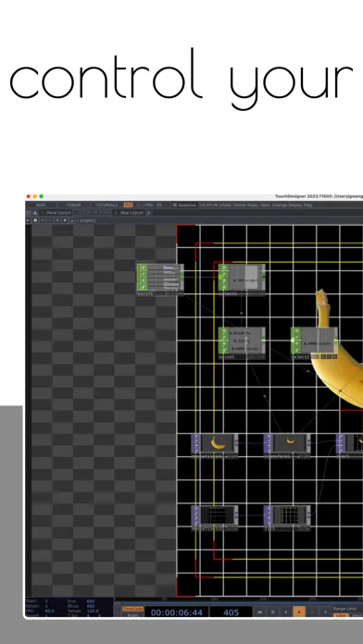Step back one frame with minus
Viewport: 363px width, 644px height.
312,613
